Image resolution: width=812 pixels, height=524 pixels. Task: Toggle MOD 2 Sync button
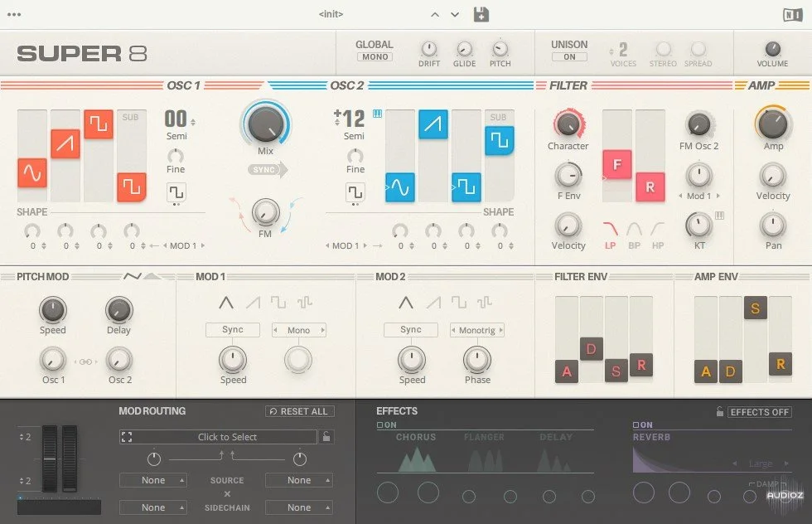pyautogui.click(x=411, y=330)
